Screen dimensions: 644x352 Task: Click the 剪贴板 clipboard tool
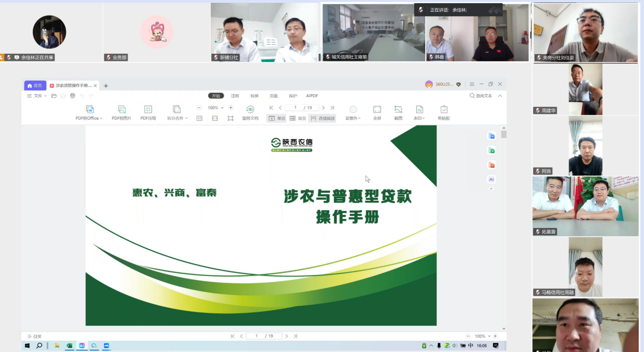pyautogui.click(x=444, y=113)
